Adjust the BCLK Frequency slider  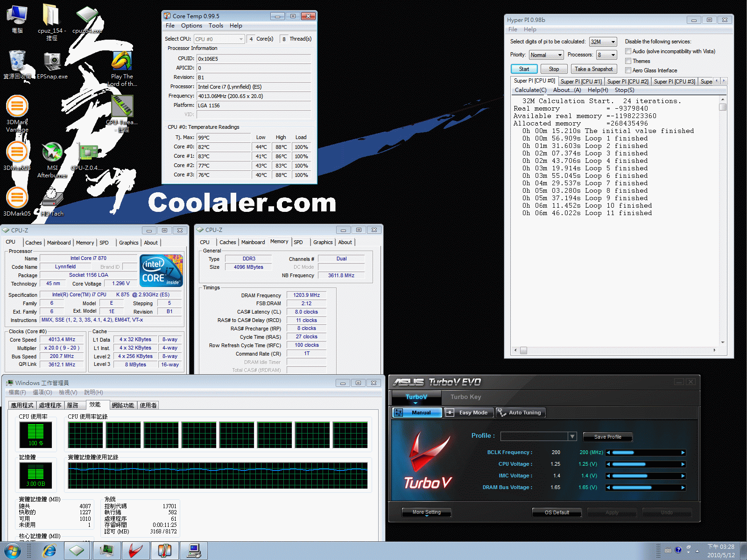(645, 452)
